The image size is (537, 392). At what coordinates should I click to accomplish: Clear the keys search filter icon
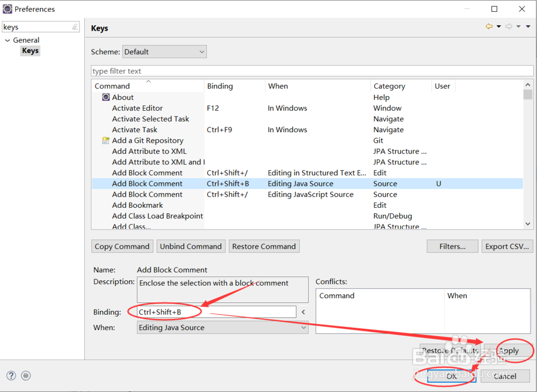[x=75, y=27]
